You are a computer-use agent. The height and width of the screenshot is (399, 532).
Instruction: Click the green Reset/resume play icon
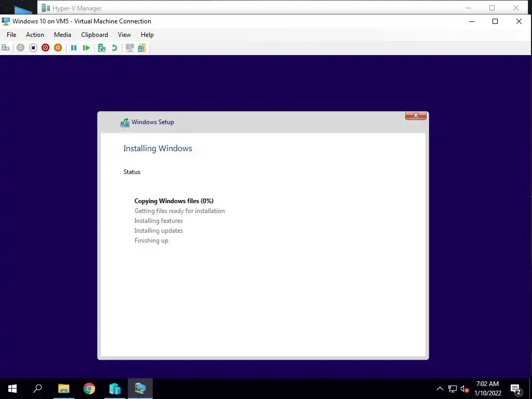[x=87, y=48]
